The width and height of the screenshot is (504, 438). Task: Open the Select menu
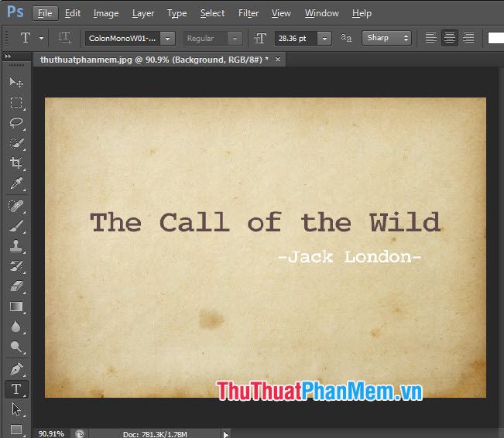(x=212, y=13)
